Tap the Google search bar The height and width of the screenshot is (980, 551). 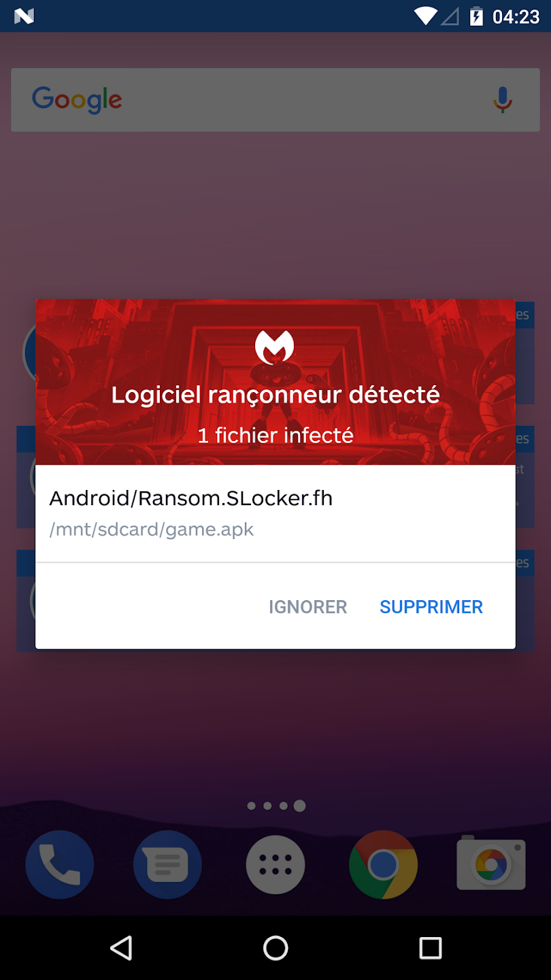pyautogui.click(x=275, y=99)
